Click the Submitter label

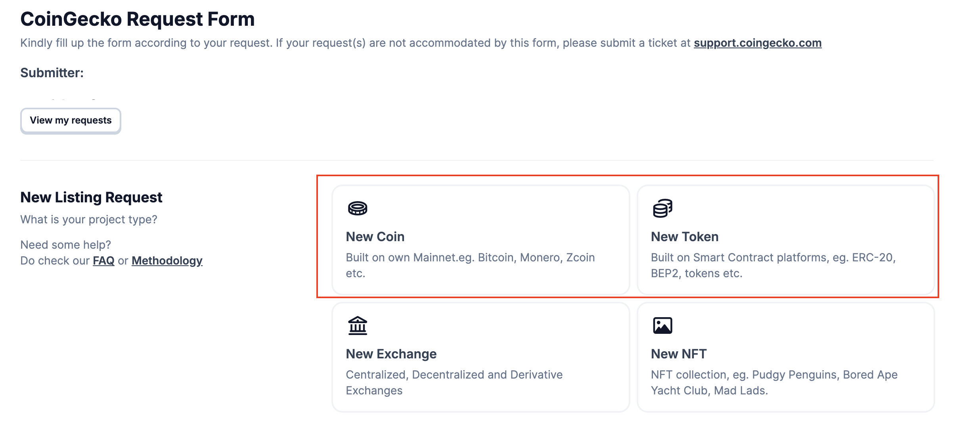coord(52,73)
